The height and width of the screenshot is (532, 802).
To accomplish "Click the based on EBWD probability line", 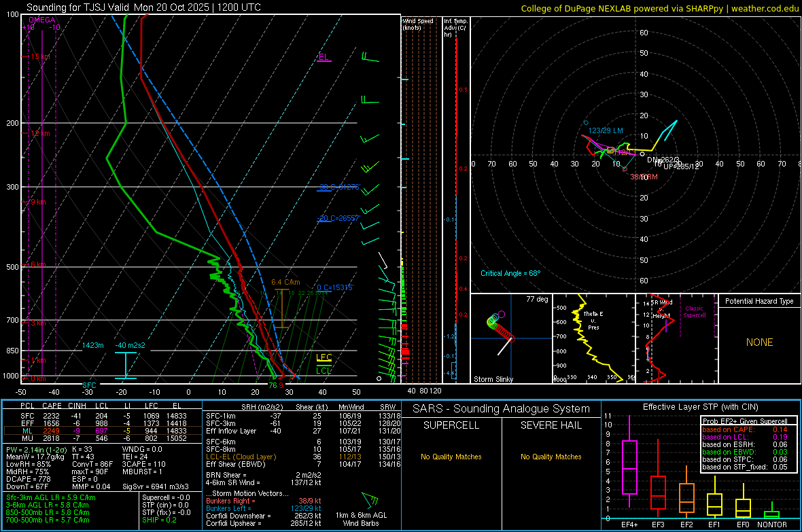I will [x=745, y=452].
